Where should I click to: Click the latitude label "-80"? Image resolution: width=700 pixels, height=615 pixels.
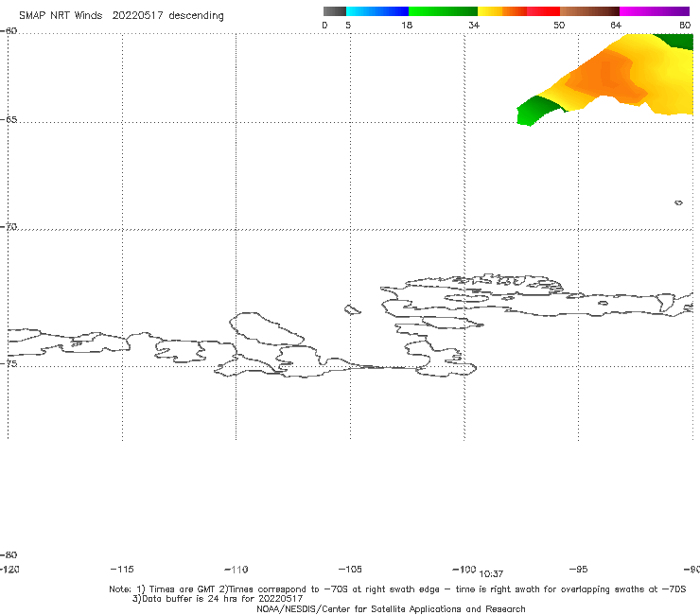point(9,554)
